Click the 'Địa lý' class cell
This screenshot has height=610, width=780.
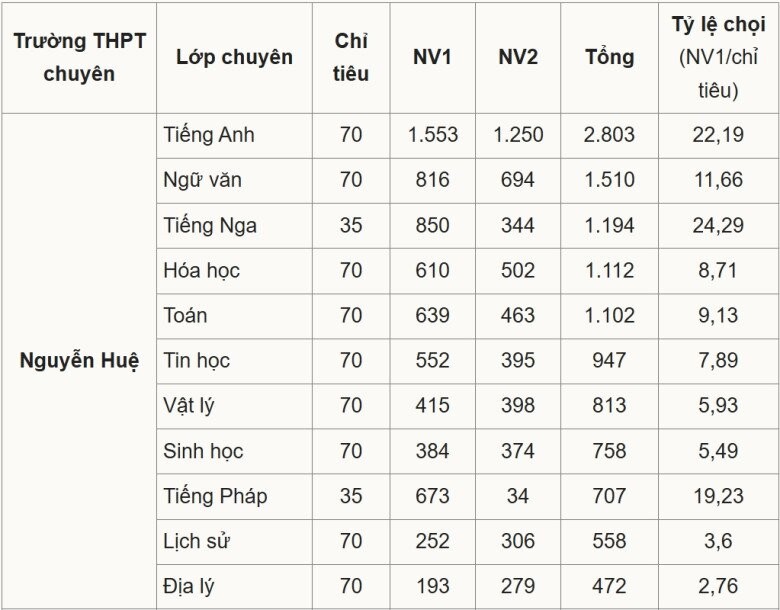tap(191, 586)
